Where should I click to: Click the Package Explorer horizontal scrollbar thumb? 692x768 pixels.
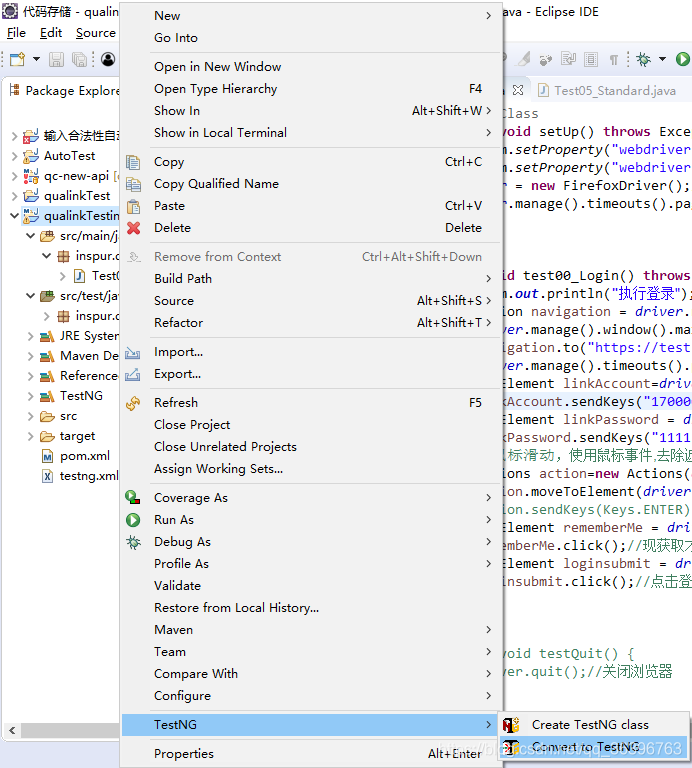point(70,731)
